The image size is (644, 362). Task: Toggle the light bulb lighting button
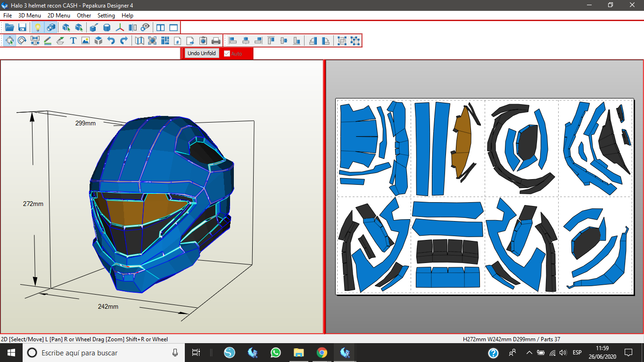coord(38,27)
